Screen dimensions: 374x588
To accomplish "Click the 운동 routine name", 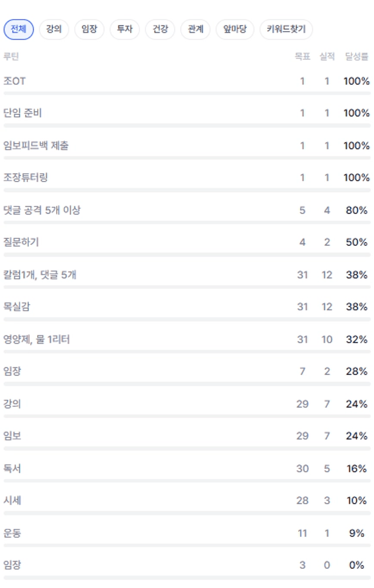I will click(12, 533).
